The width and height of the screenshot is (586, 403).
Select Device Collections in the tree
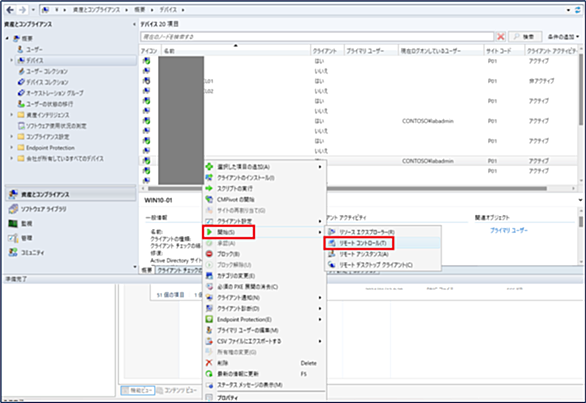47,82
